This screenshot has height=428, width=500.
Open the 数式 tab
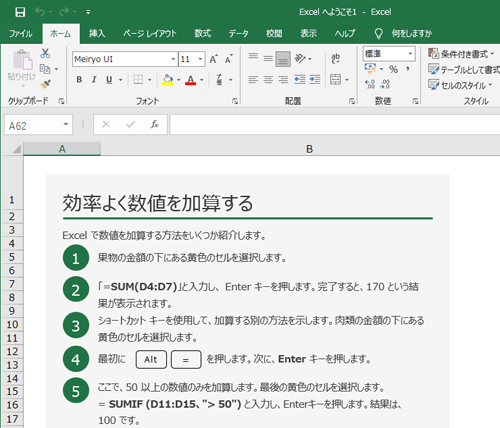coord(203,33)
